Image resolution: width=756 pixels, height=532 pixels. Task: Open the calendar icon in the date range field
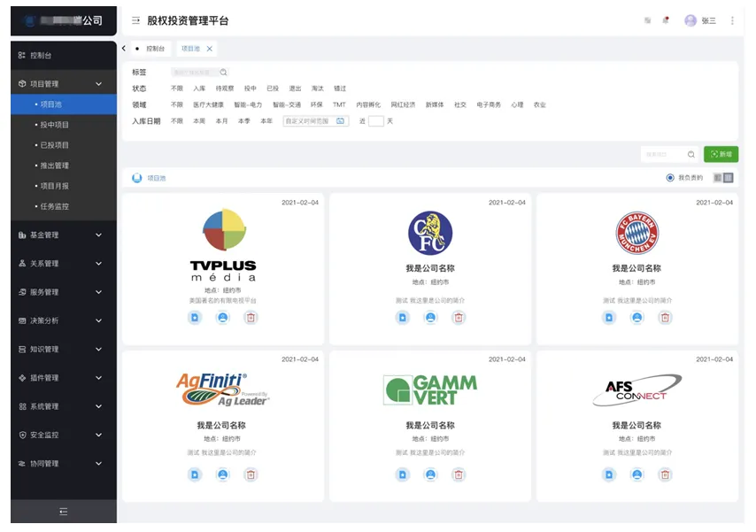[x=341, y=121]
